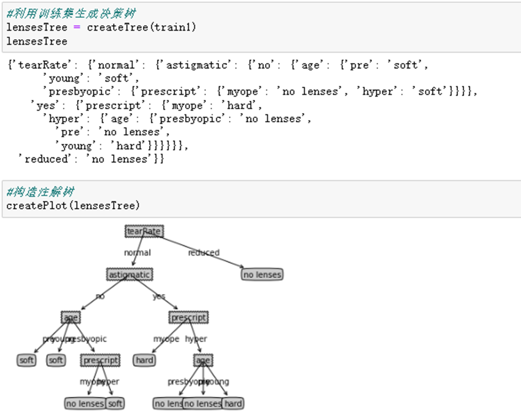This screenshot has width=521, height=420.
Task: Select the age node under the hyper branch
Action: click(x=203, y=360)
